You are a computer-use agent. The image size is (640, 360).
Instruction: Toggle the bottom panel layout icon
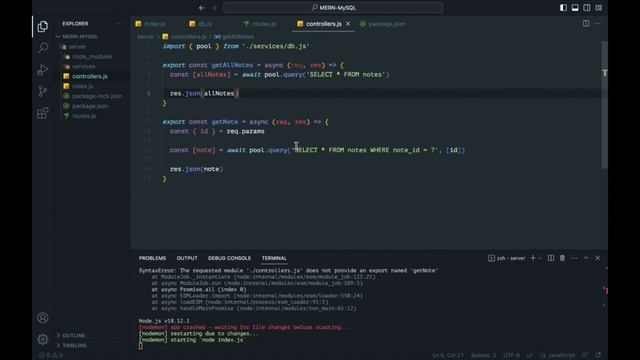[x=575, y=8]
